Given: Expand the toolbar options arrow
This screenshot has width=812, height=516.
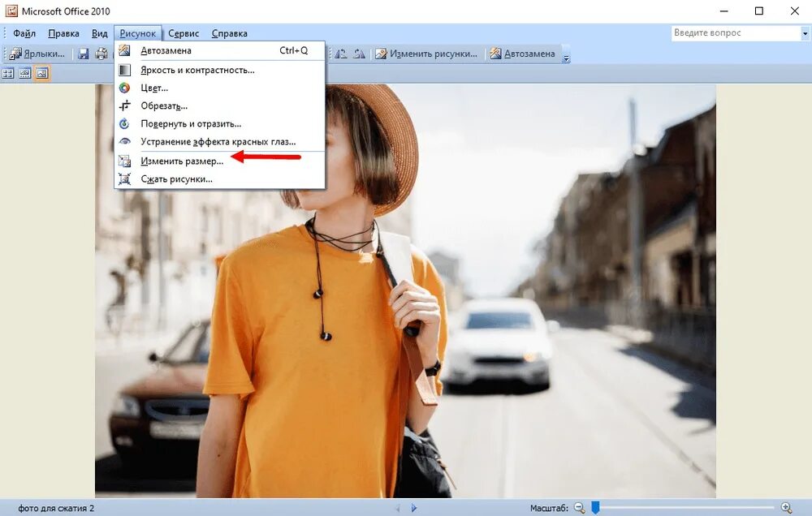Looking at the screenshot, I should point(566,58).
